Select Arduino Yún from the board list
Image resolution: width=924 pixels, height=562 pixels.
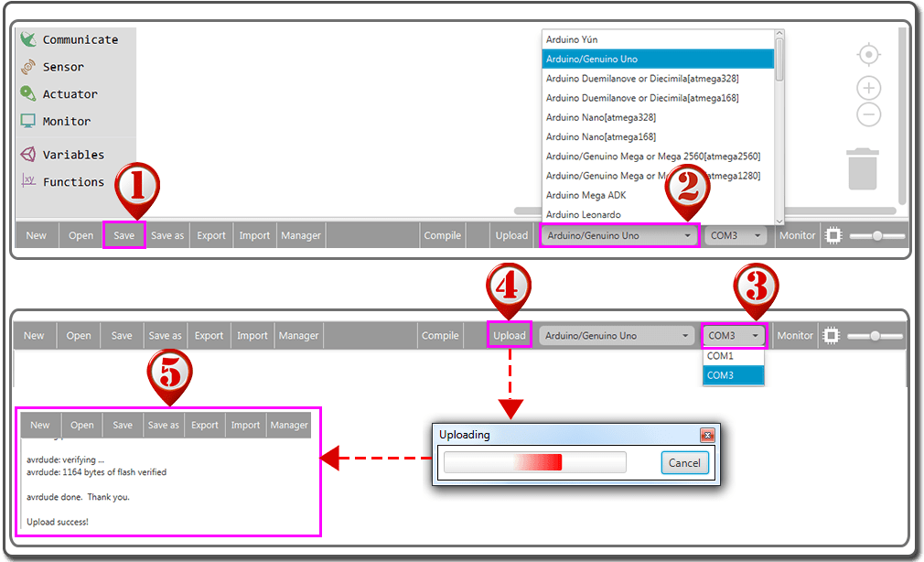pos(658,39)
